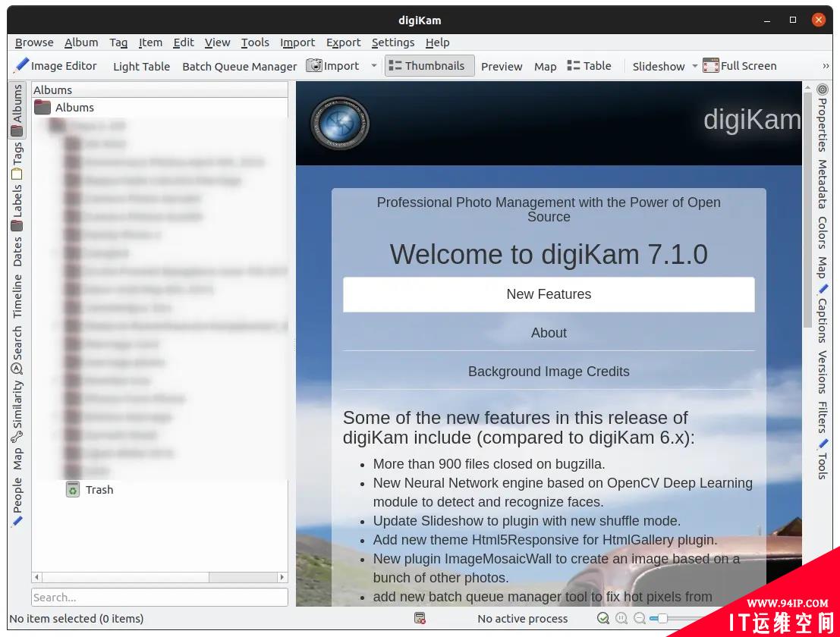Open the Similarity left sidebar tab

click(x=17, y=411)
